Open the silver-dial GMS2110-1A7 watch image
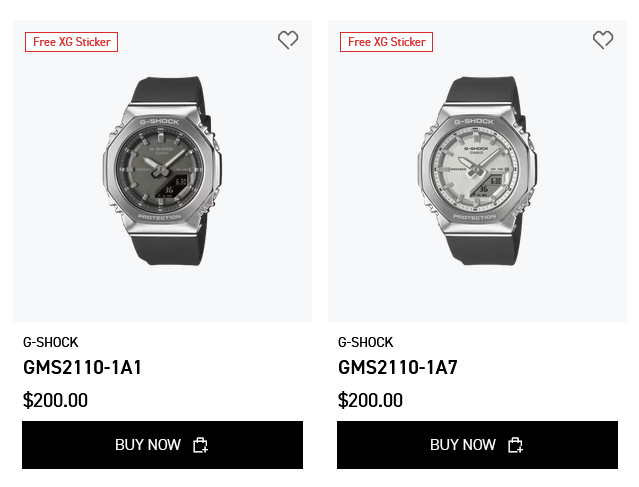The height and width of the screenshot is (487, 639). point(475,171)
